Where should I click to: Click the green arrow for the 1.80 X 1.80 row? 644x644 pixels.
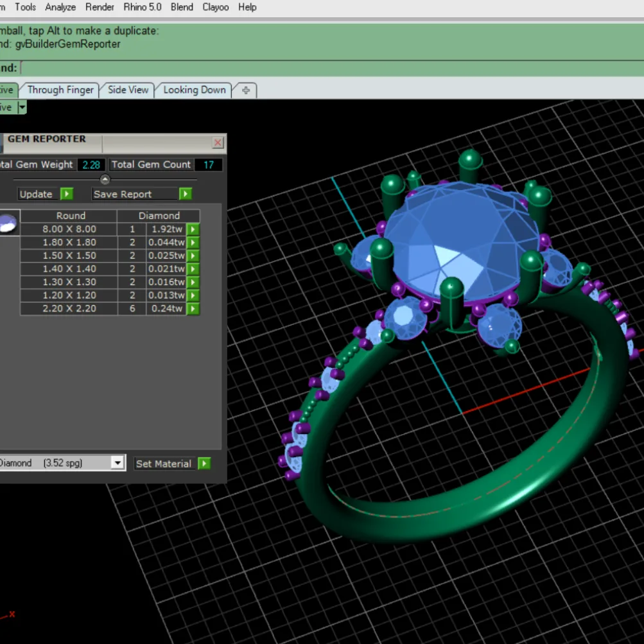pyautogui.click(x=193, y=242)
